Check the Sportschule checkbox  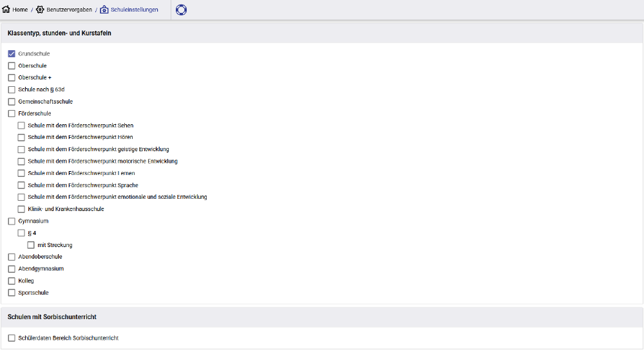click(x=12, y=293)
